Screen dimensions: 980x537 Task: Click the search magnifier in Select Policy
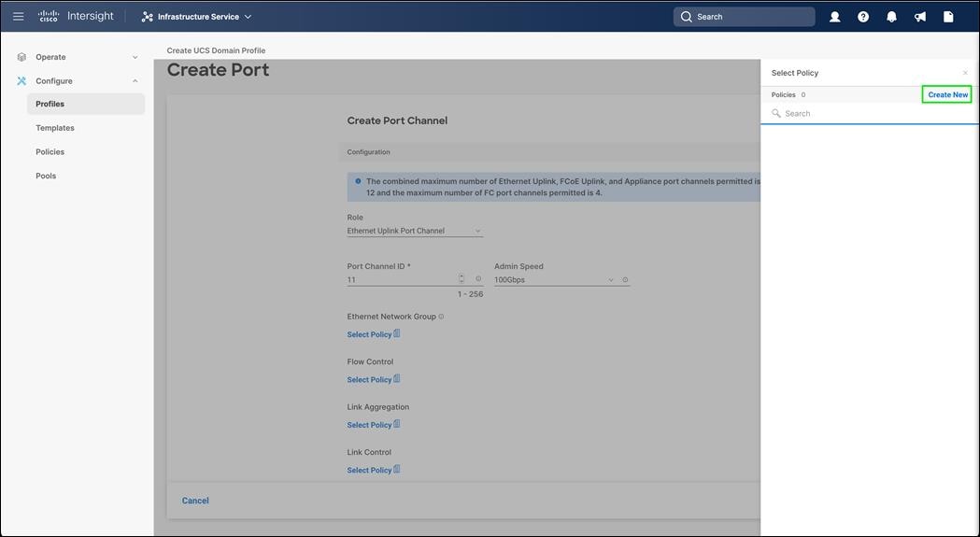pos(776,113)
